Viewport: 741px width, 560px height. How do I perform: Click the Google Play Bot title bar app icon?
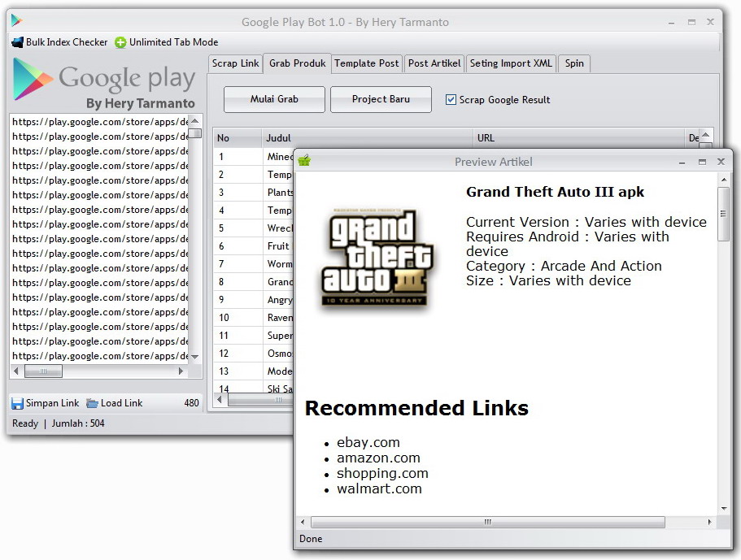tap(16, 20)
